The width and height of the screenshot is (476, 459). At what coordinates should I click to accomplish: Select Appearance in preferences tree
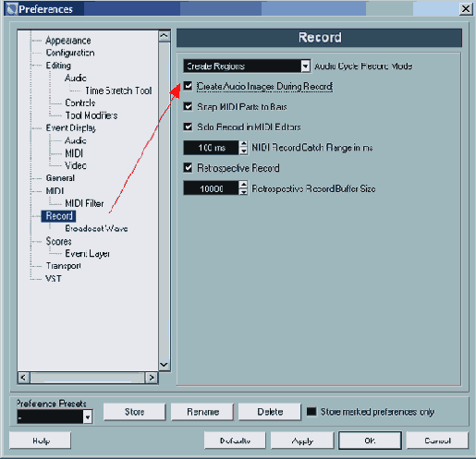click(68, 41)
